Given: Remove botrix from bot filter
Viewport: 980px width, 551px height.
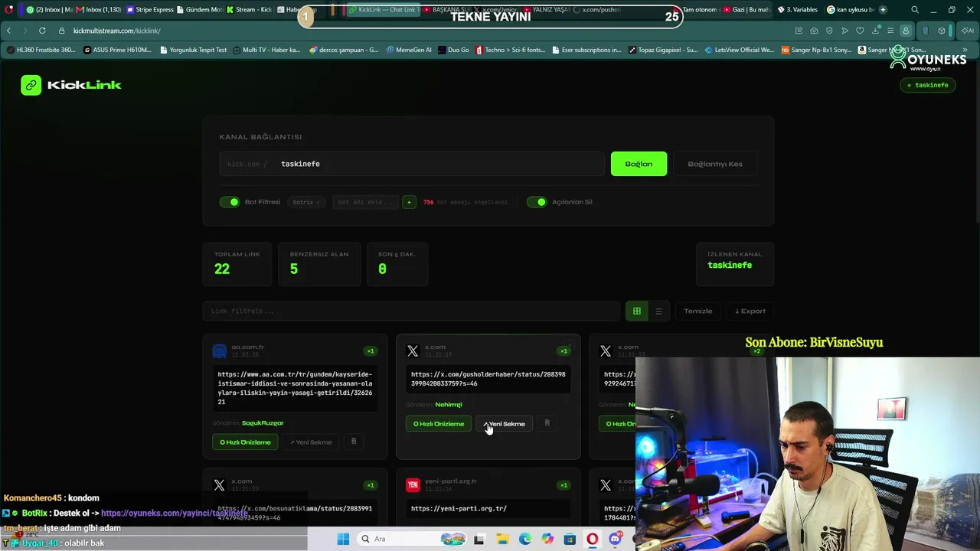Looking at the screenshot, I should click(x=318, y=202).
